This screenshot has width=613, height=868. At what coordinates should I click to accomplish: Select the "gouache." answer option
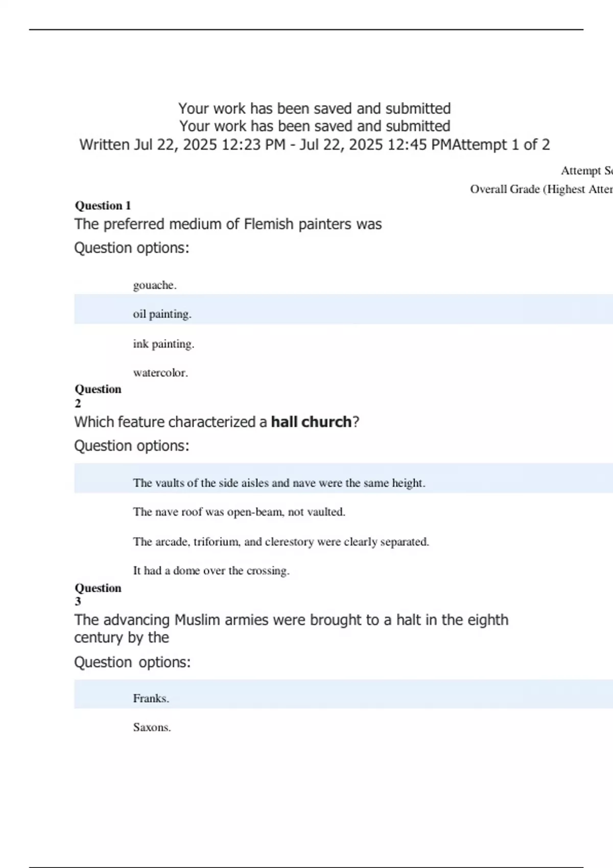pyautogui.click(x=155, y=285)
